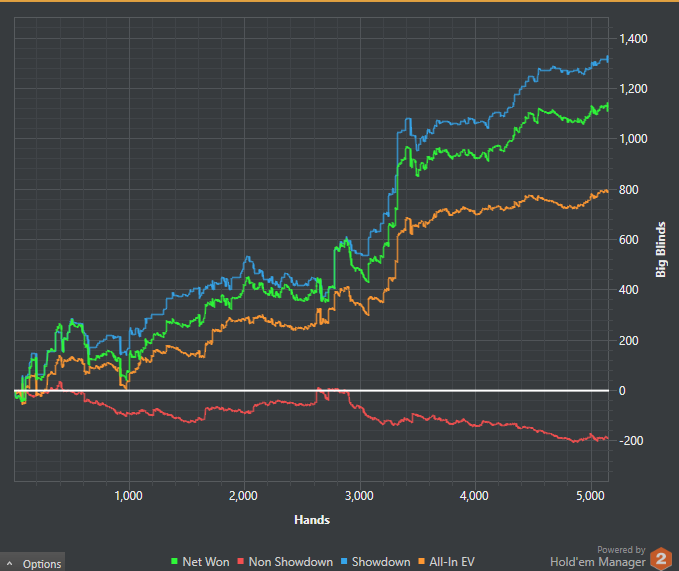Image resolution: width=679 pixels, height=571 pixels.
Task: Expand the Options panel
Action: pyautogui.click(x=32, y=563)
